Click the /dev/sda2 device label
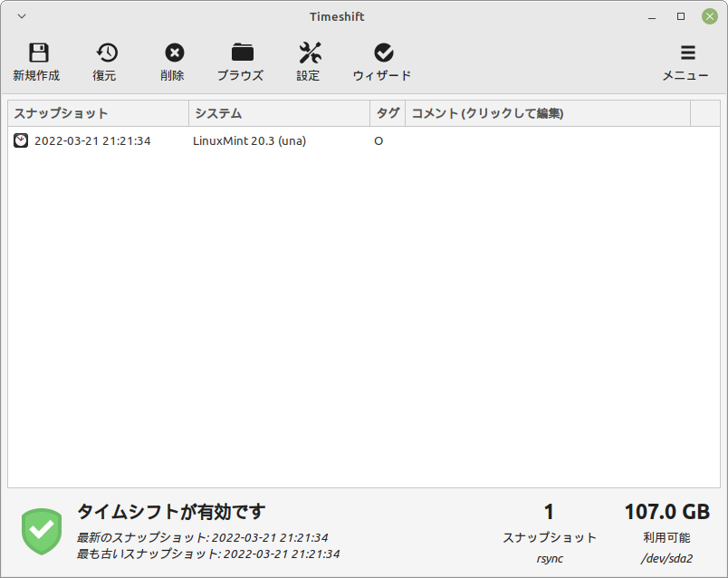Image resolution: width=728 pixels, height=578 pixels. [x=666, y=558]
